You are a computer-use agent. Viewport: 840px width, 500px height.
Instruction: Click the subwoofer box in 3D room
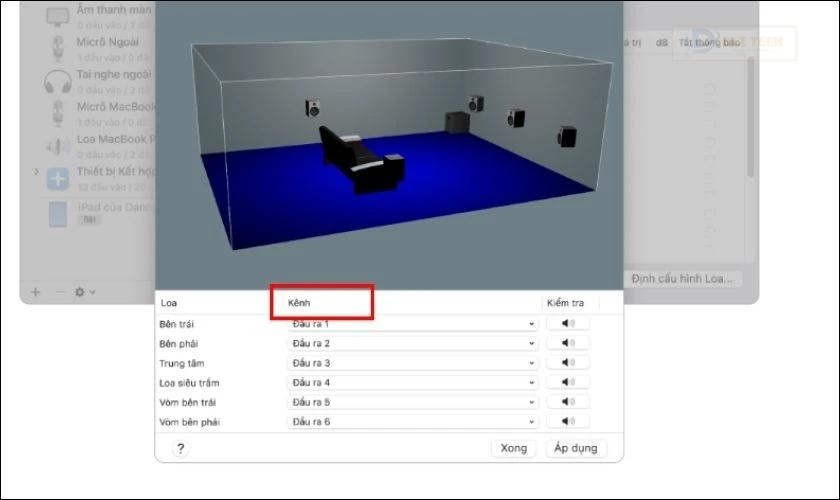(x=457, y=125)
